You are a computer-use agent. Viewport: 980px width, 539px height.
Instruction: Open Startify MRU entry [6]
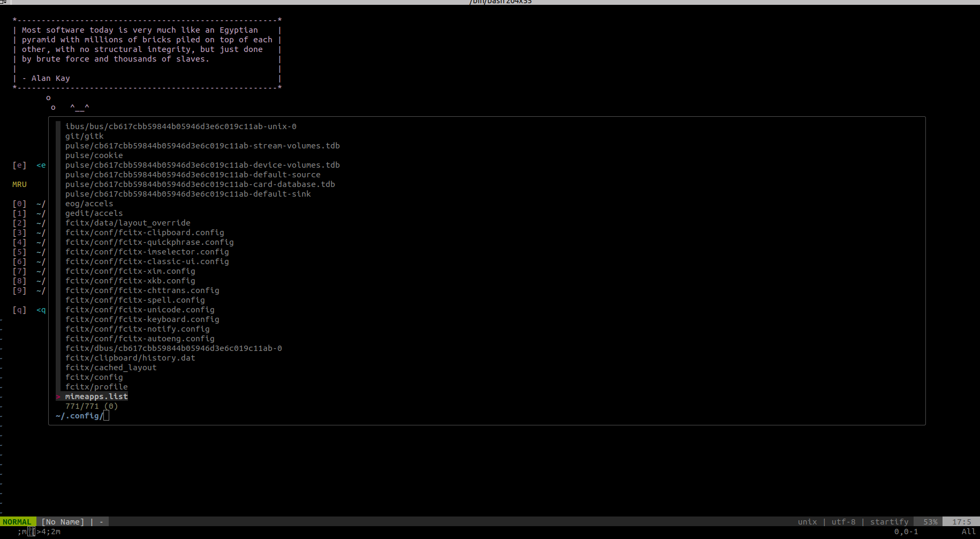click(x=29, y=261)
